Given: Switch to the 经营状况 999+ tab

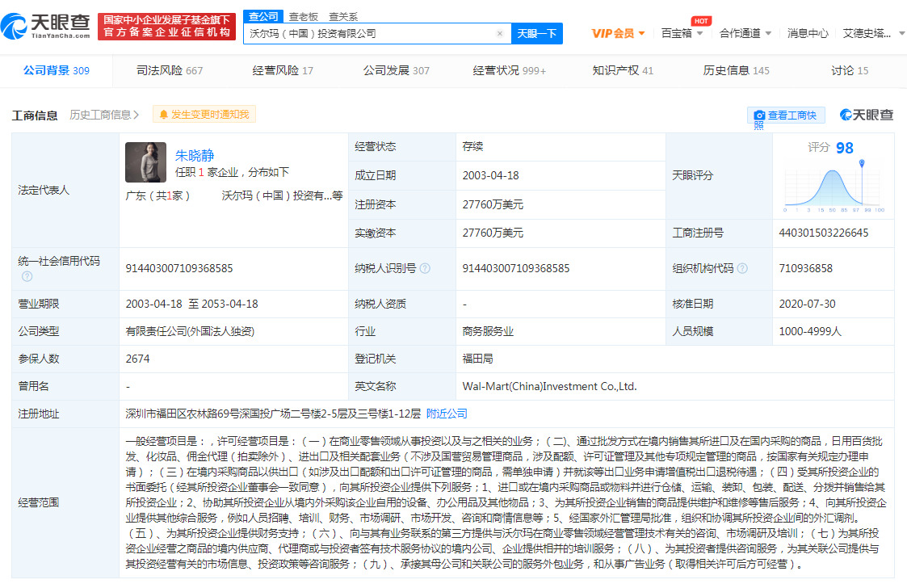Looking at the screenshot, I should tap(509, 70).
